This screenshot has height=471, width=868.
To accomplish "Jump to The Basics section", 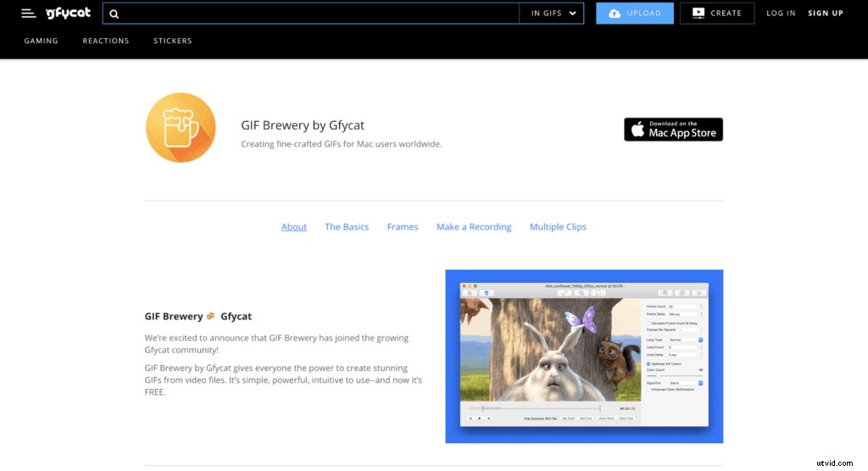I will (x=347, y=227).
